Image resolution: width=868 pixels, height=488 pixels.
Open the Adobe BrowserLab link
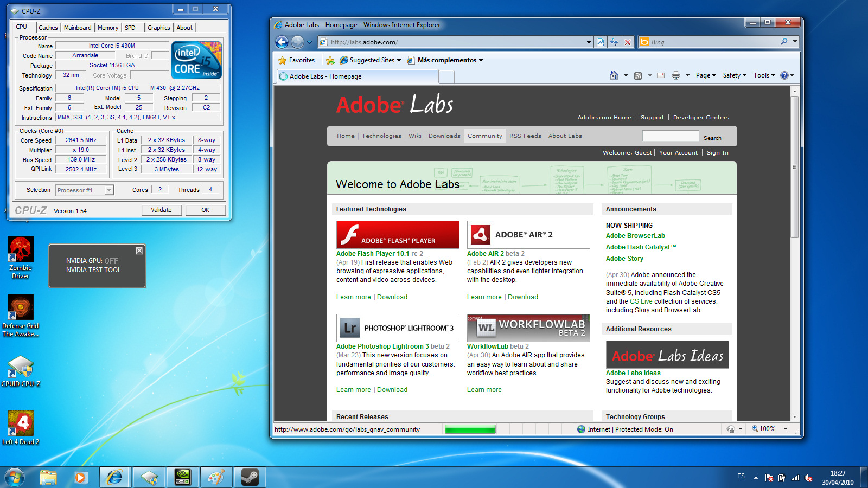tap(635, 236)
